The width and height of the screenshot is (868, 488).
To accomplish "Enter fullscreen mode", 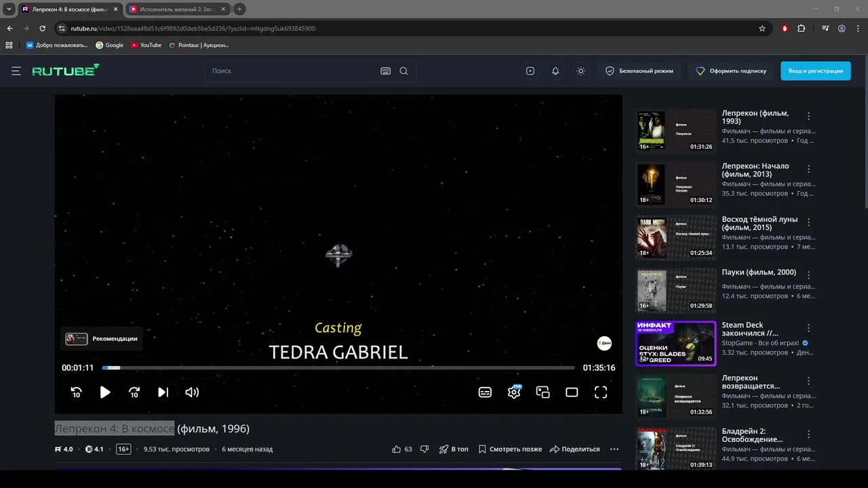I will coord(601,392).
